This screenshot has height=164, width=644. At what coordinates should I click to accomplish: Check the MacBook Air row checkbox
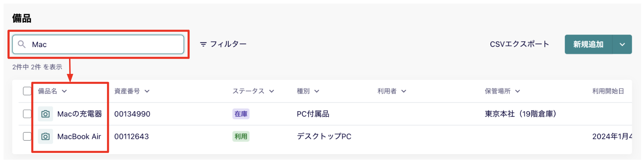tap(27, 137)
